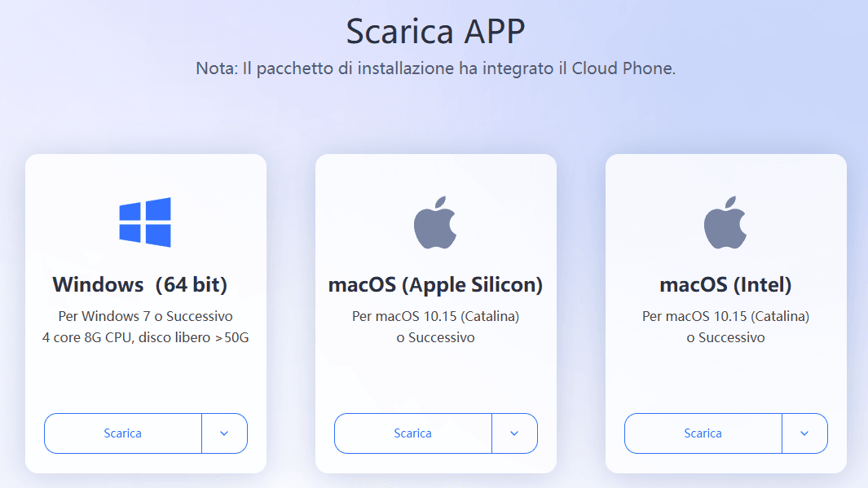Click the "4 core 8G CPU" disk requirement line
Screen dimensions: 868x488
pyautogui.click(x=145, y=337)
